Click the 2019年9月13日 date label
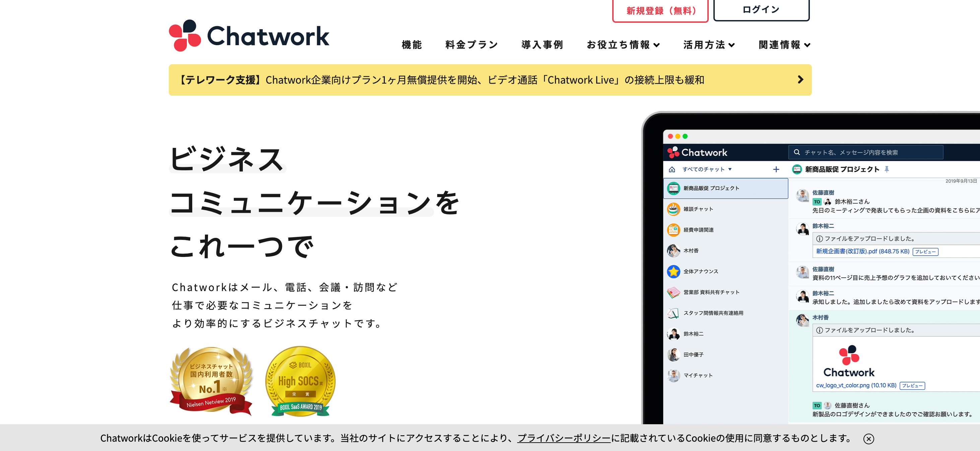The image size is (980, 451). pos(961,181)
